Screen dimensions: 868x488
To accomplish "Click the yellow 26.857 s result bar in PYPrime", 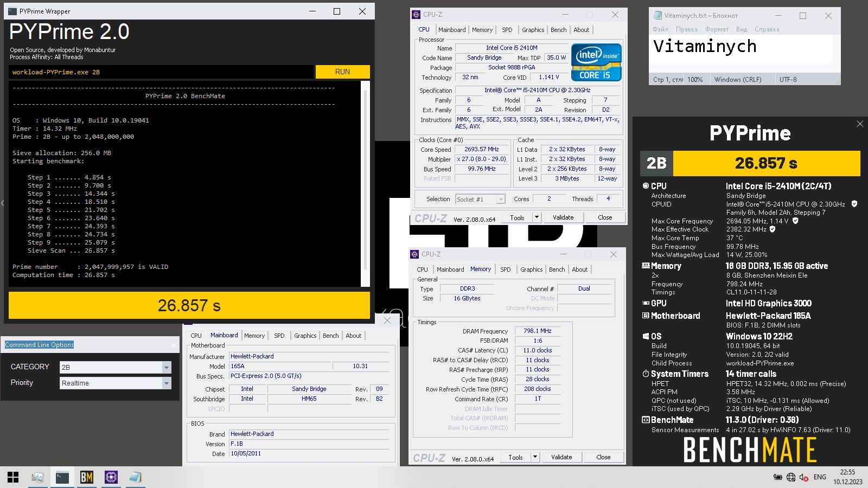I will pos(189,305).
